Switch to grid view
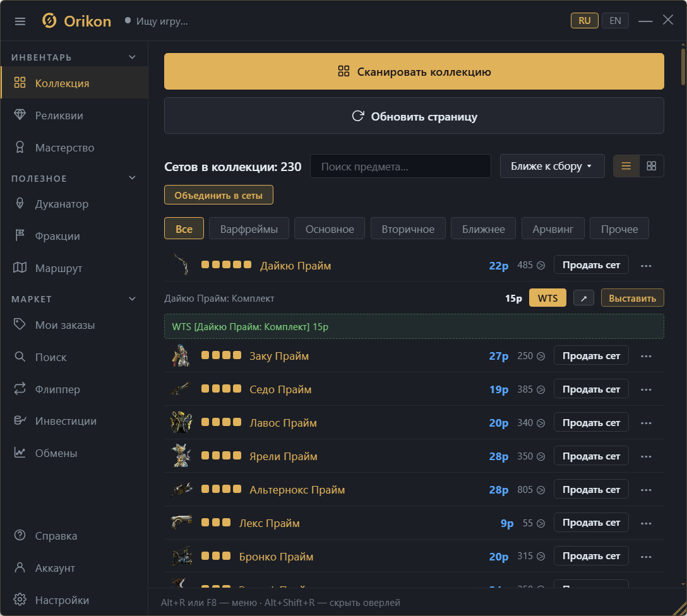 652,166
